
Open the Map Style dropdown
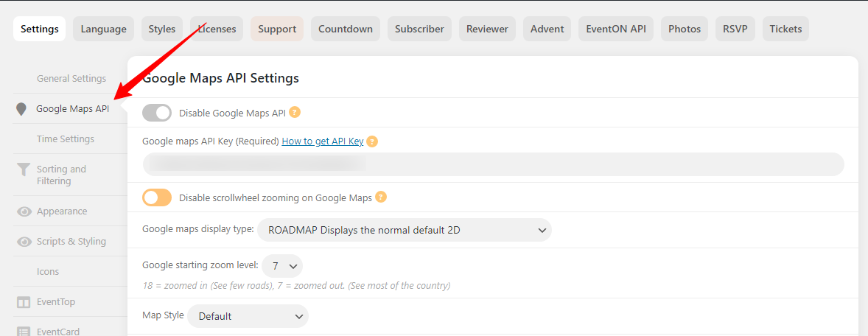pos(248,316)
